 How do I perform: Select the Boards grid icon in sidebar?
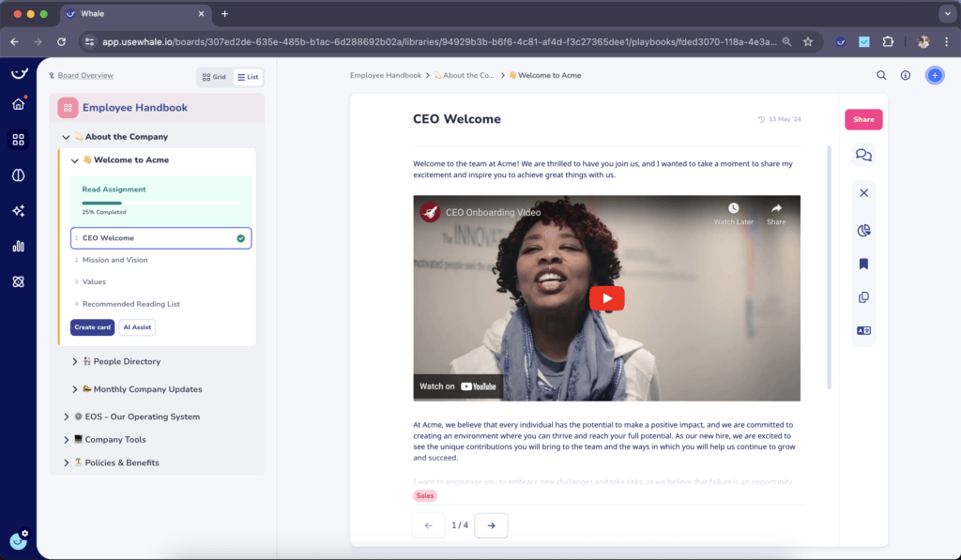(18, 139)
